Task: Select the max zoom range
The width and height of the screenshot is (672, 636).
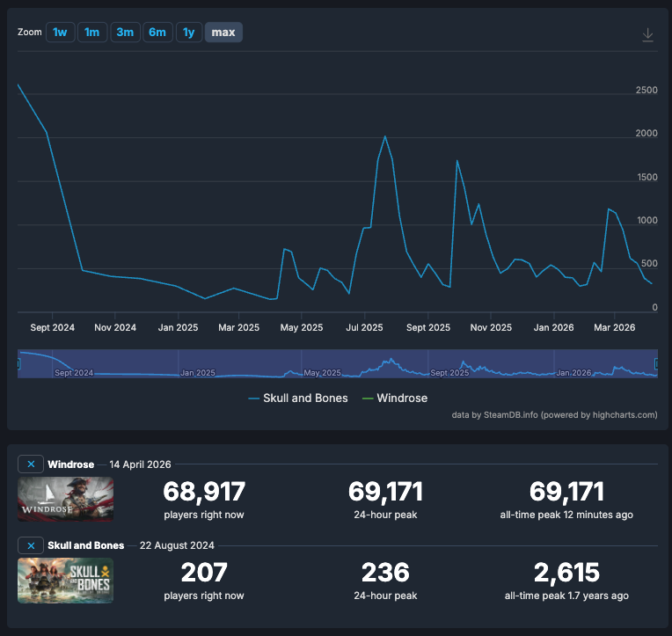Action: (223, 33)
